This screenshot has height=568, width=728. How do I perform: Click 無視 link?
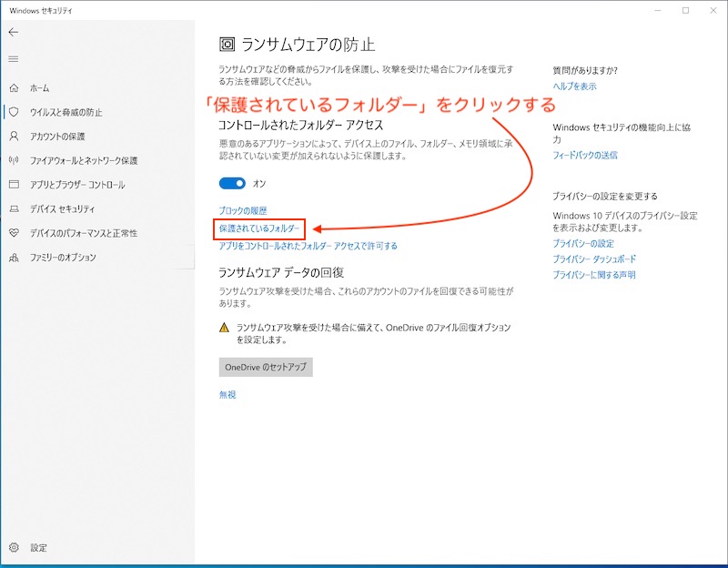pos(227,394)
